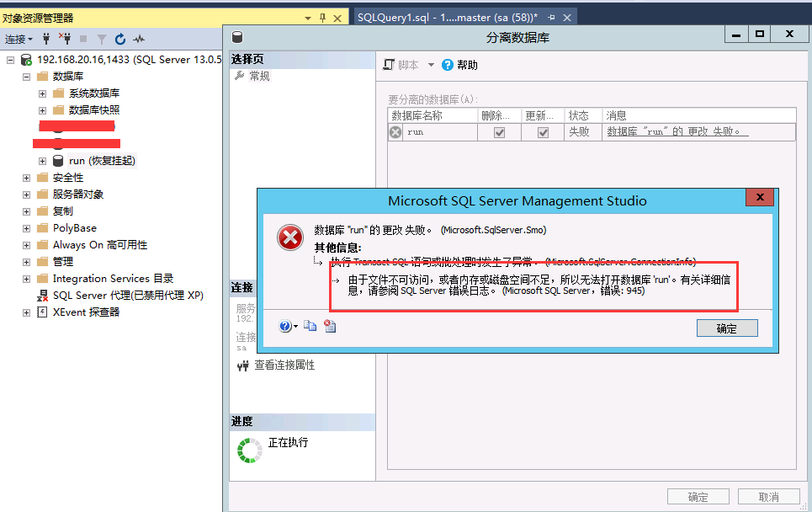Open the 数据库 "run" 的更改失败 message link
The width and height of the screenshot is (812, 512).
677,131
